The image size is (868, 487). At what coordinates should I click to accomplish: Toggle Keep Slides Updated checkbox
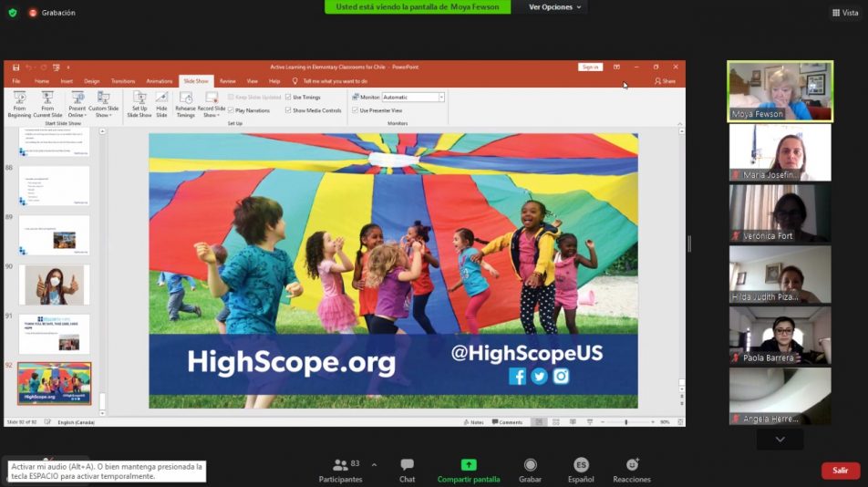[x=231, y=97]
